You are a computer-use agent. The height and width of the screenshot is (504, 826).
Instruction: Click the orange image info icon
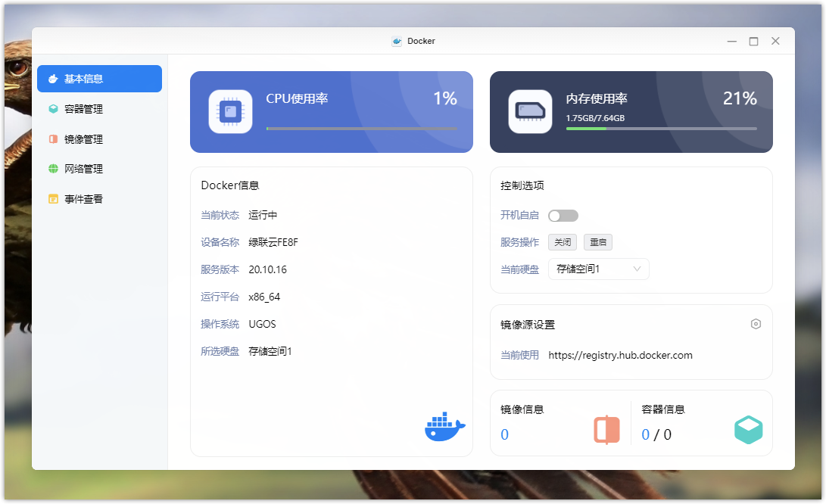point(606,430)
